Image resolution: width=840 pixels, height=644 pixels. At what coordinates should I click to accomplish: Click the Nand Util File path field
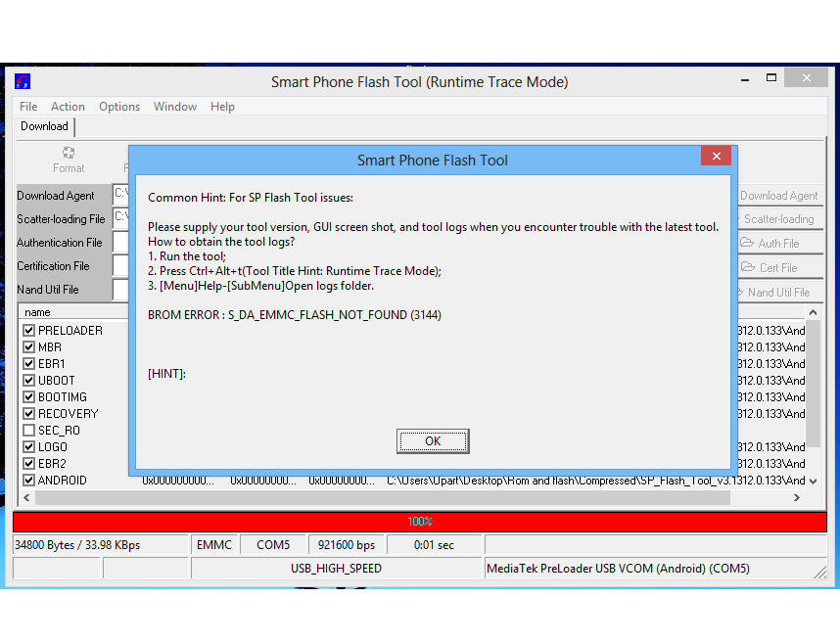[x=121, y=289]
